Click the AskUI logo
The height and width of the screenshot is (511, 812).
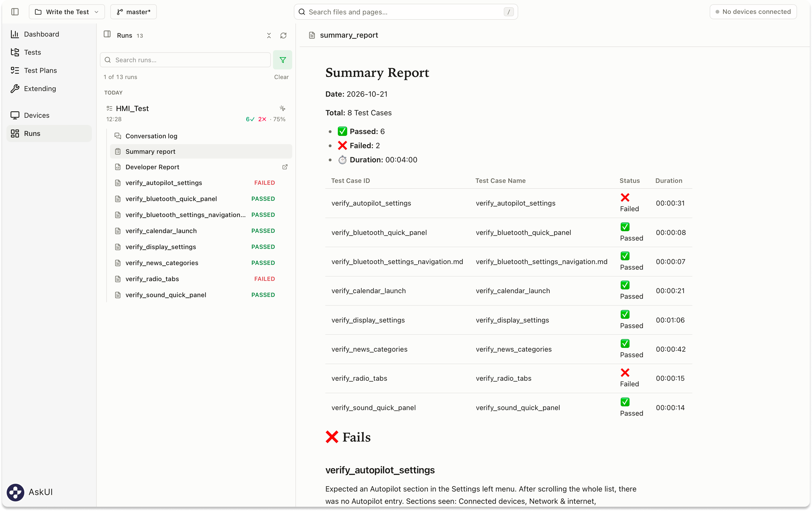tap(15, 493)
